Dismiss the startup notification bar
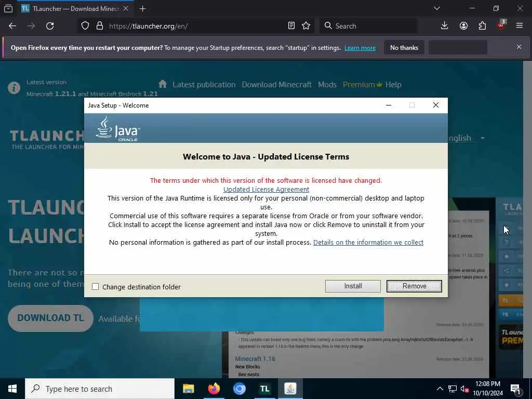The height and width of the screenshot is (399, 532). [x=519, y=47]
